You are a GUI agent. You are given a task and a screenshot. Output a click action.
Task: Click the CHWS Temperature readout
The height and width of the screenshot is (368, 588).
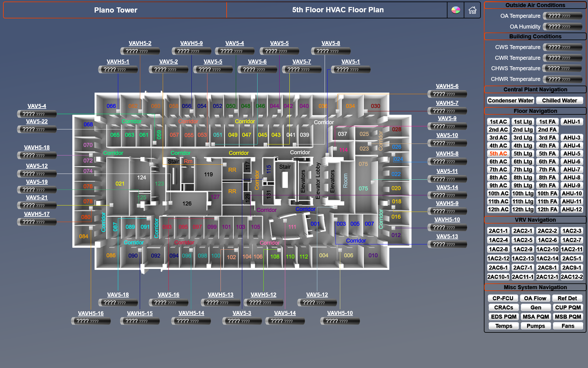(x=562, y=68)
